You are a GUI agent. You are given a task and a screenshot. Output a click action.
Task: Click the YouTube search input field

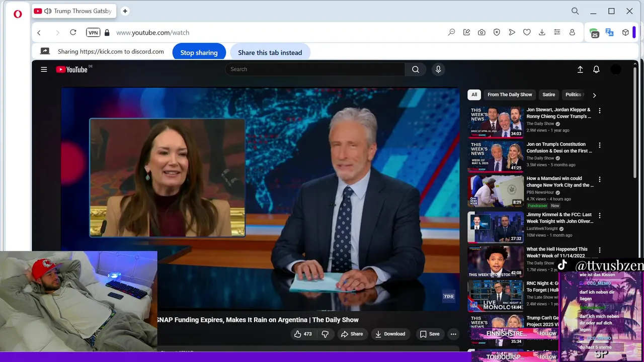tap(315, 69)
